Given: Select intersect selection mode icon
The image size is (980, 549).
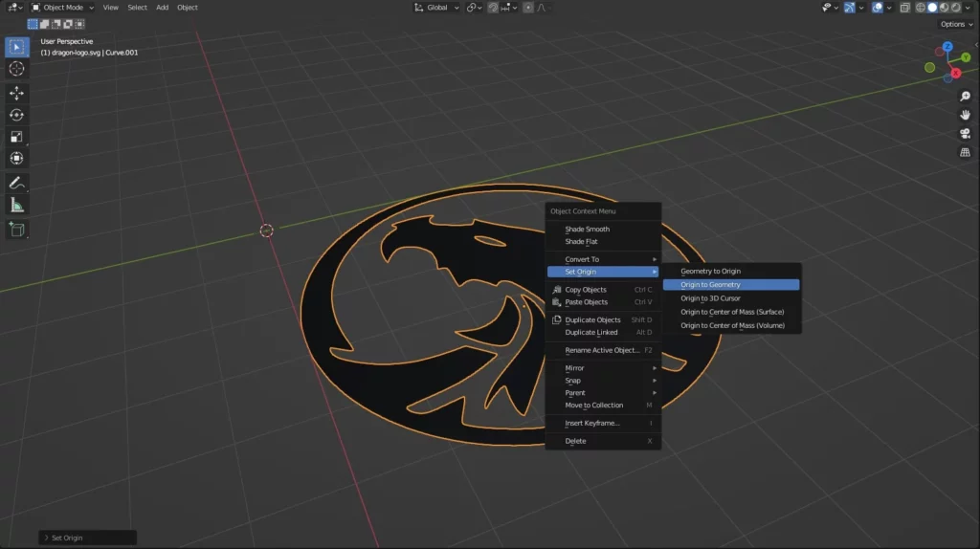Looking at the screenshot, I should point(80,24).
